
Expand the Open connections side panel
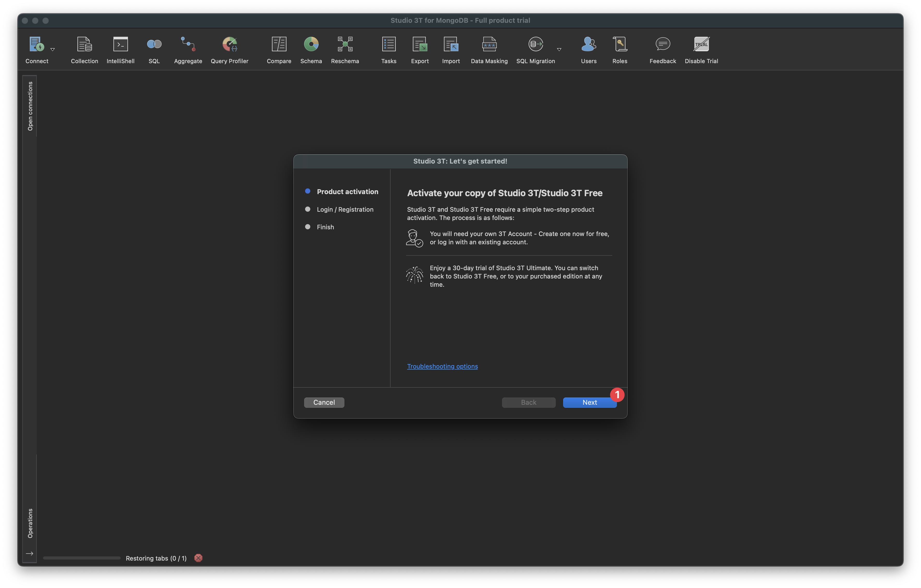tap(30, 106)
